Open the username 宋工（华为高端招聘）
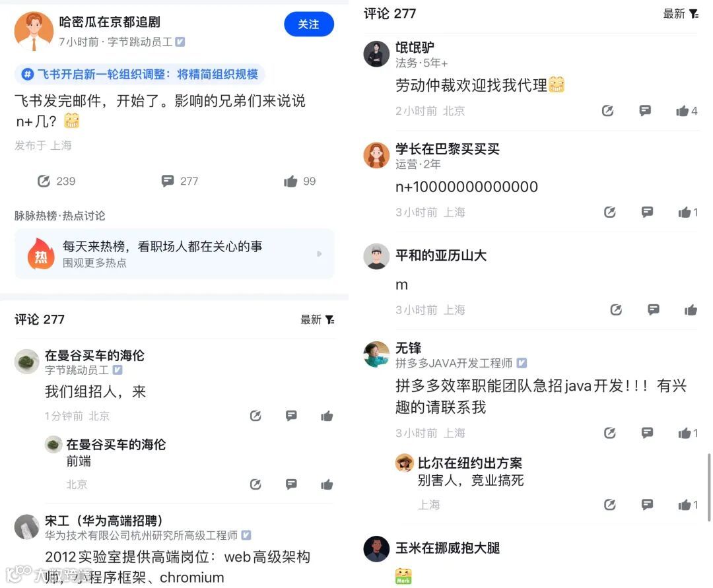 click(104, 520)
